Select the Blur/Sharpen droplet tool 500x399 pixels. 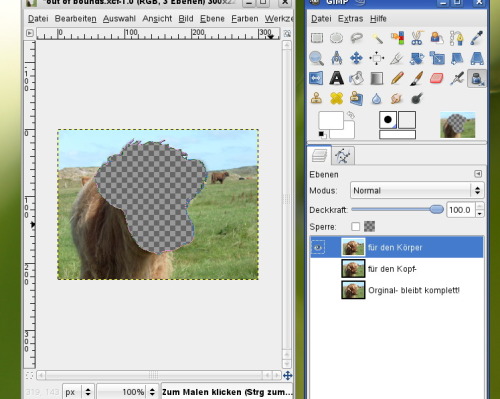click(377, 99)
